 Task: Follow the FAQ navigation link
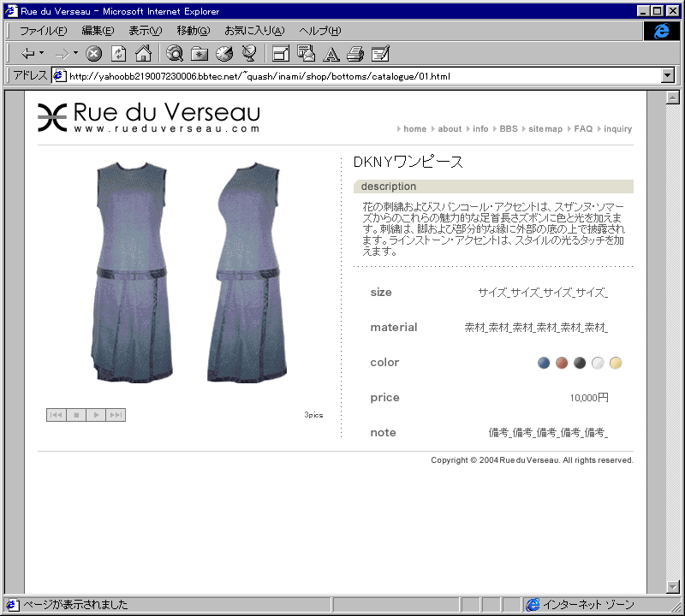[x=583, y=129]
